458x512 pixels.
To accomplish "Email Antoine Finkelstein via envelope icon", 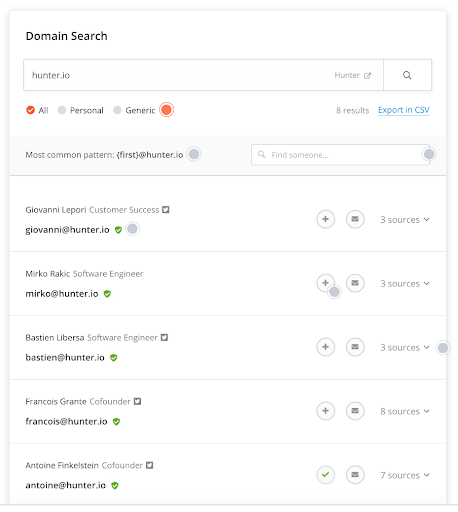I will pos(355,475).
